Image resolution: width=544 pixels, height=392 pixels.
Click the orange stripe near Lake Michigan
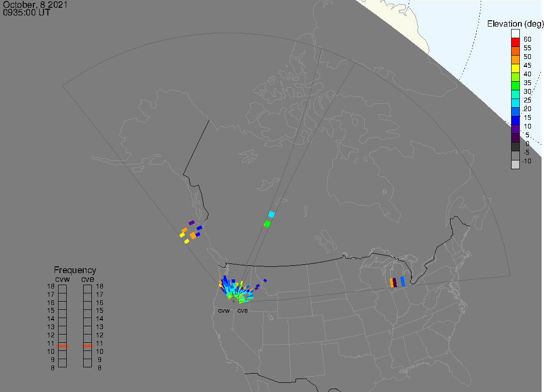[392, 283]
